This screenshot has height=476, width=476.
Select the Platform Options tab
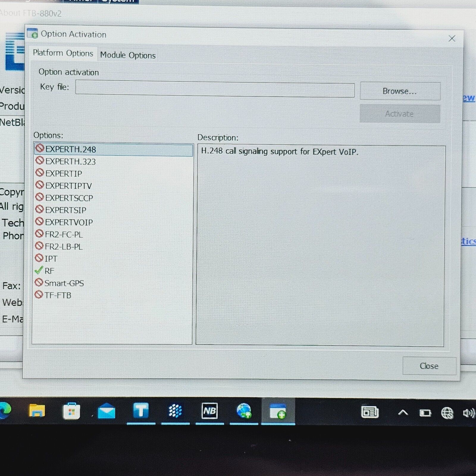[x=63, y=54]
